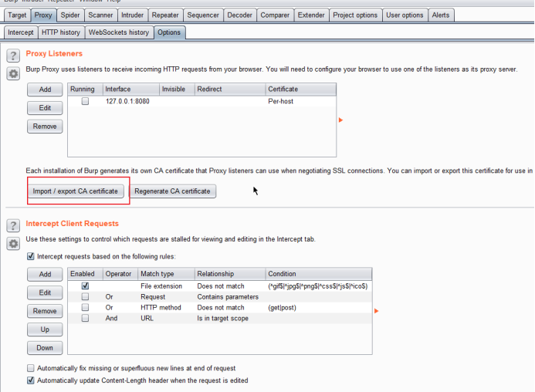535x392 pixels.
Task: Click Interface column header
Action: coord(131,89)
